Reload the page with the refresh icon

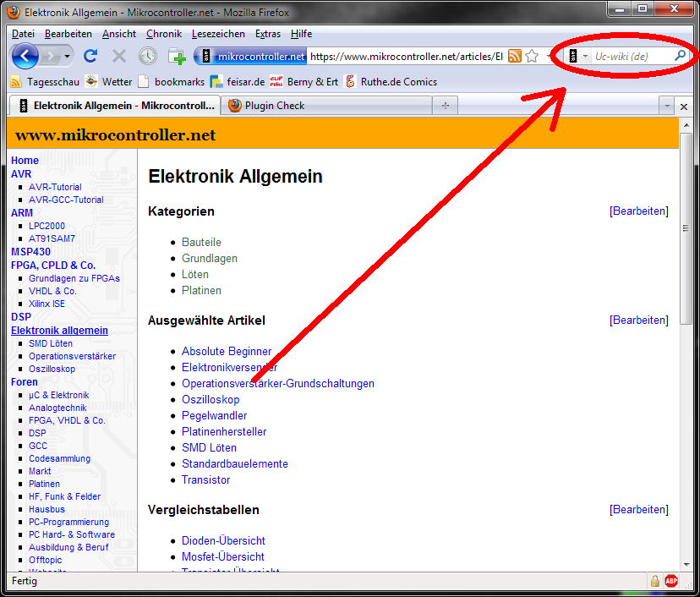tap(90, 56)
